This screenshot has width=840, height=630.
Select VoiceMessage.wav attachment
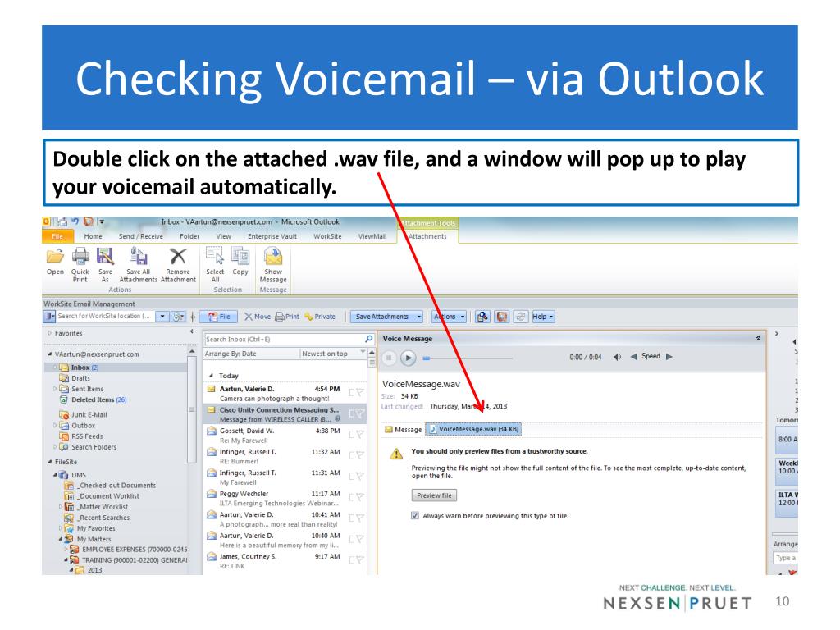473,429
